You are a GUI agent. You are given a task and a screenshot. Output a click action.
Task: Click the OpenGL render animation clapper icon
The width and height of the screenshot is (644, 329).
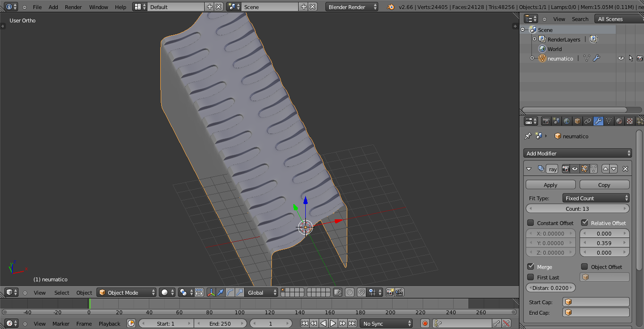400,292
